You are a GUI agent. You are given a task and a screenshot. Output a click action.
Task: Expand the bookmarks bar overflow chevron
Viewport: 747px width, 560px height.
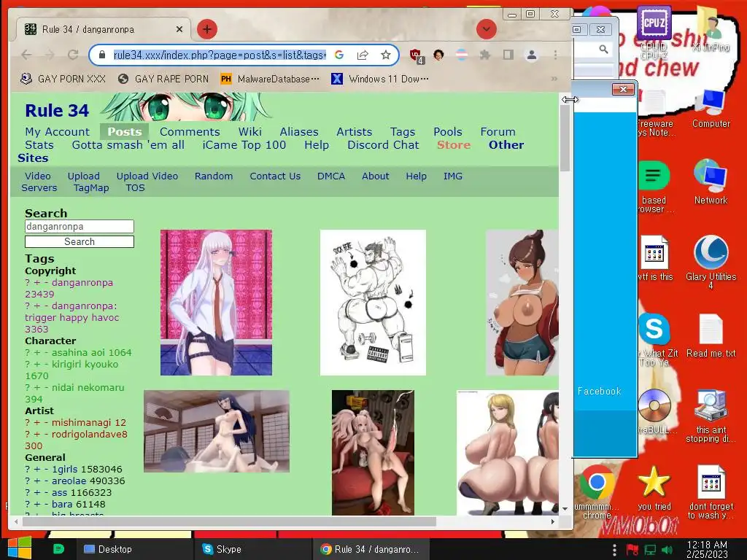coord(554,79)
